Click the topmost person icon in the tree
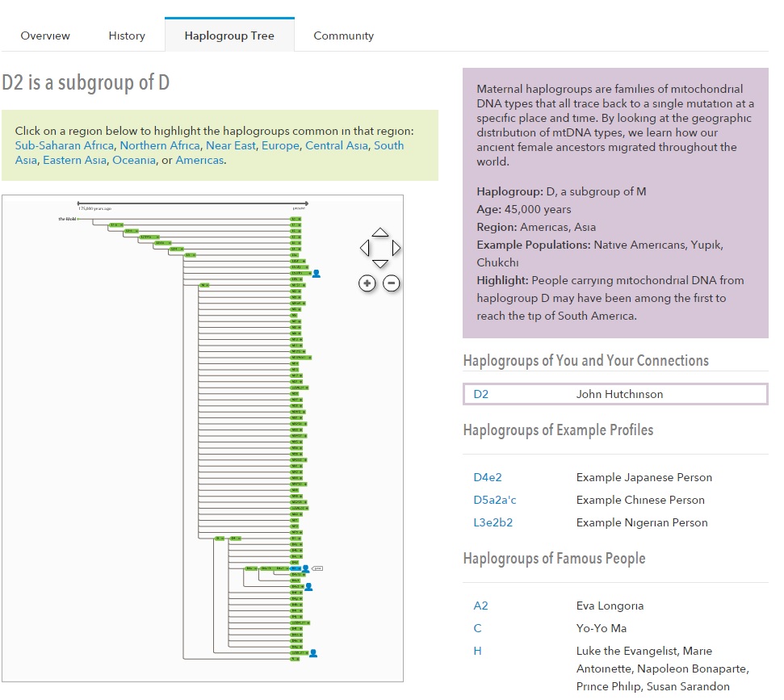 (317, 274)
